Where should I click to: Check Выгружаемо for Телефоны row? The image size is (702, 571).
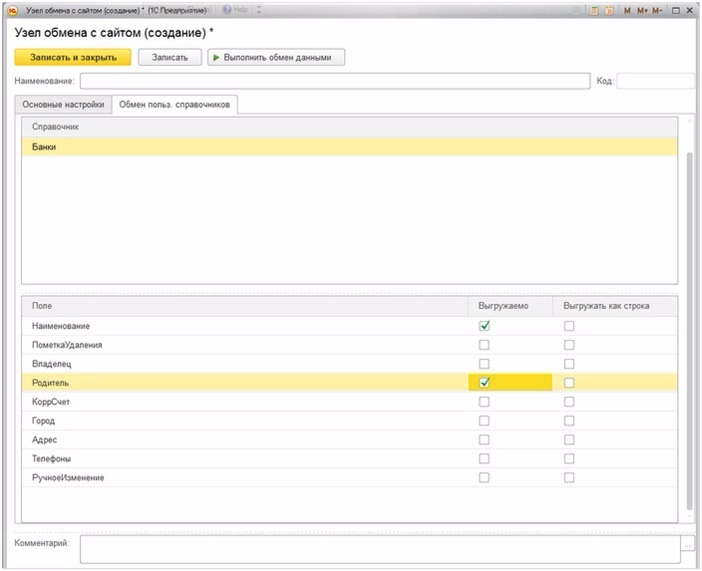484,459
